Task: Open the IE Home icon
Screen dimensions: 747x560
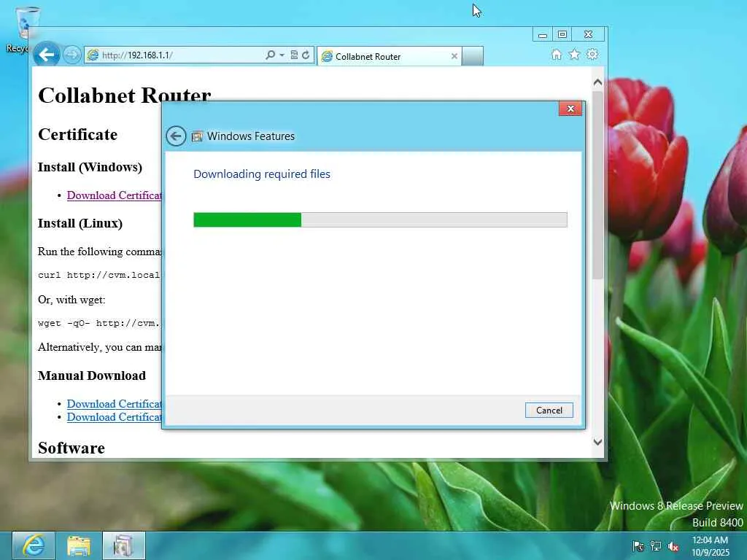Action: pyautogui.click(x=556, y=54)
